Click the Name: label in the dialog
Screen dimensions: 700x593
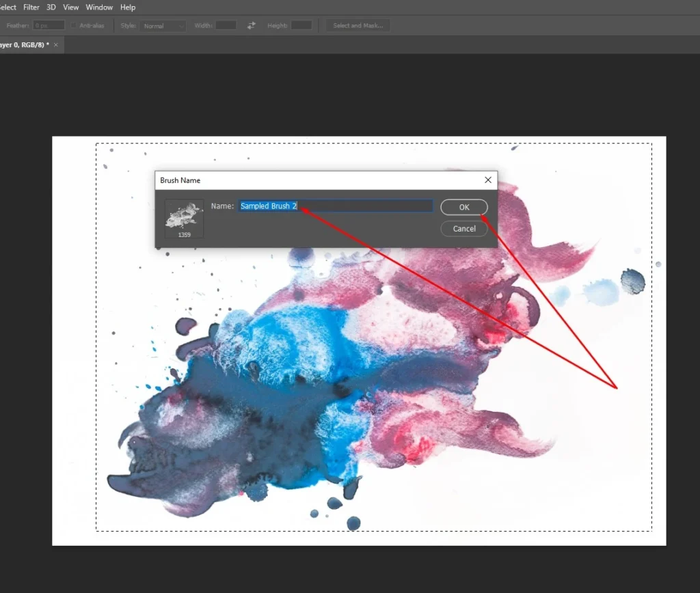(222, 206)
